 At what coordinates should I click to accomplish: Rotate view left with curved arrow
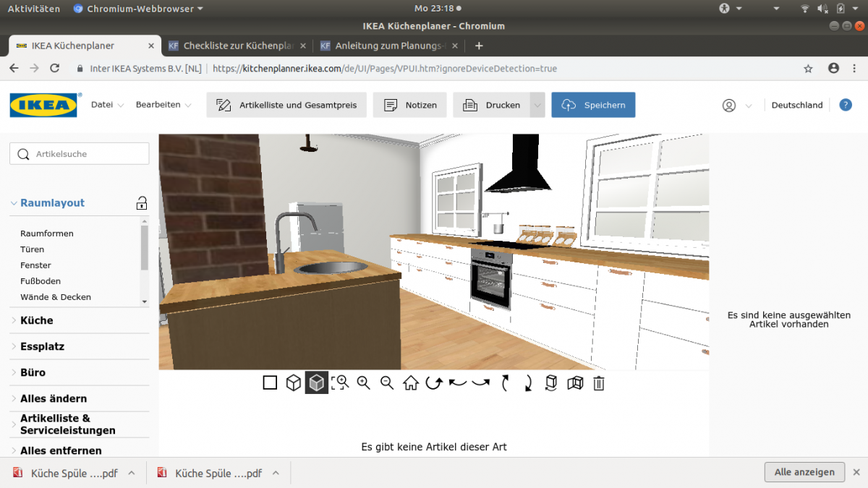point(457,383)
